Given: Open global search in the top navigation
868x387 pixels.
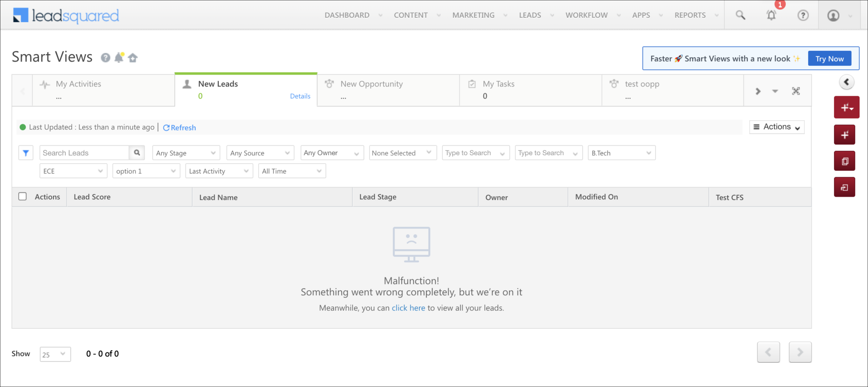Looking at the screenshot, I should click(x=740, y=15).
